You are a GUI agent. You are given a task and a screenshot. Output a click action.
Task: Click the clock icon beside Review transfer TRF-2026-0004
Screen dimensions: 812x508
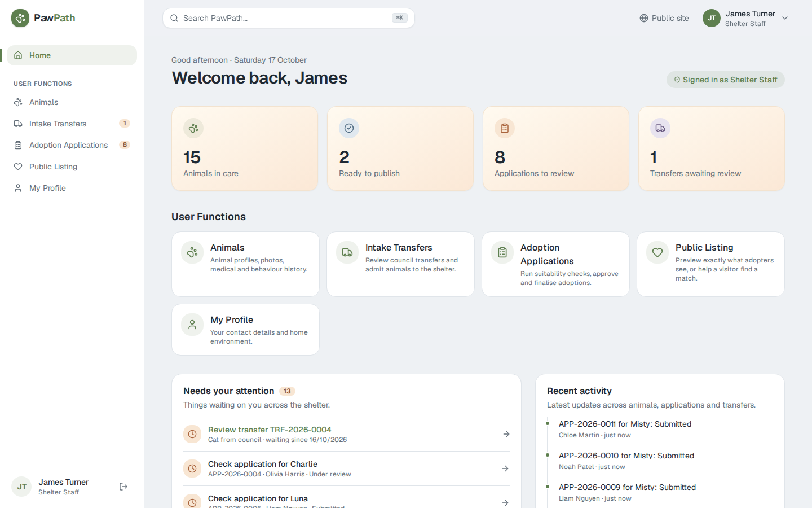(x=192, y=434)
